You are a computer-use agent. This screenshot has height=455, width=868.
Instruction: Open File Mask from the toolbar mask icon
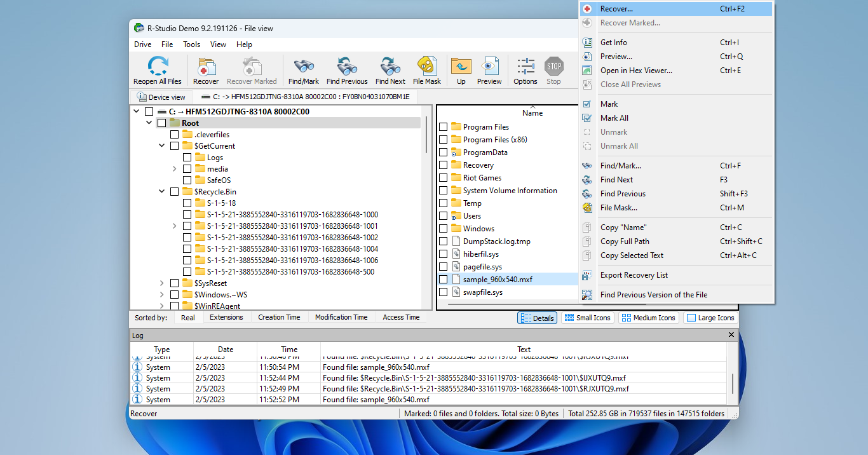point(427,66)
